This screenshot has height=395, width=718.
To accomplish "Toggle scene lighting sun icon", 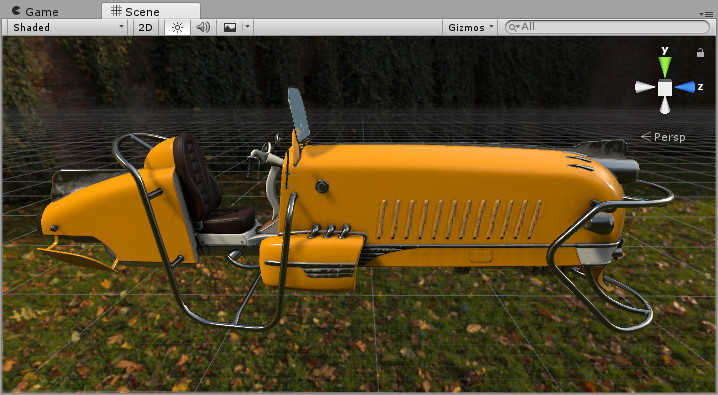I will point(177,27).
